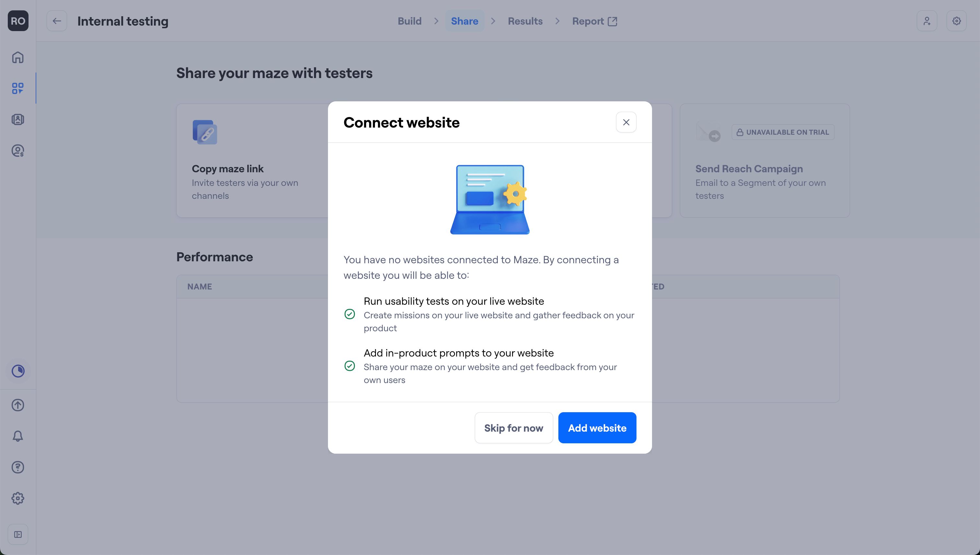
Task: Click the Send Reach Campaign card
Action: tap(764, 161)
